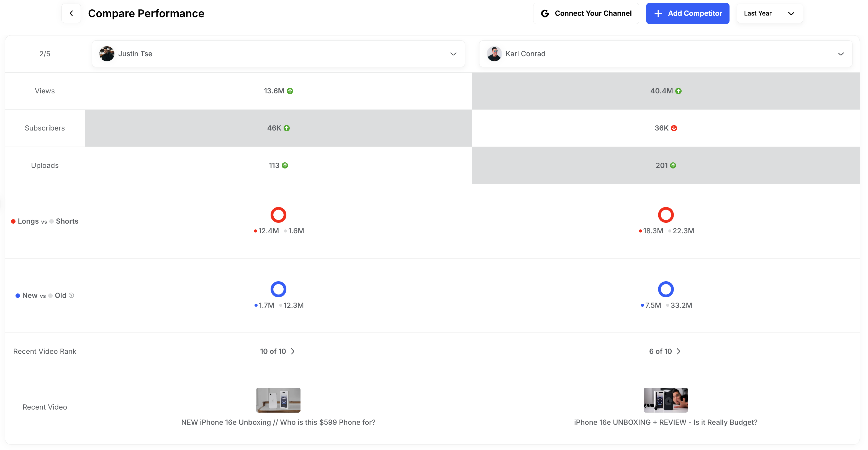Click Karl Conrad's iPhone 16e video thumbnail
Image resolution: width=868 pixels, height=450 pixels.
(666, 400)
